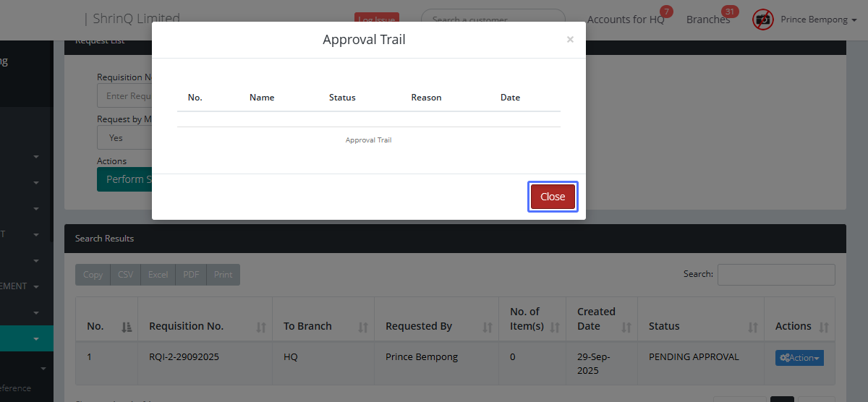Click the Search a customer field
Image resolution: width=868 pixels, height=402 pixels.
(x=493, y=20)
